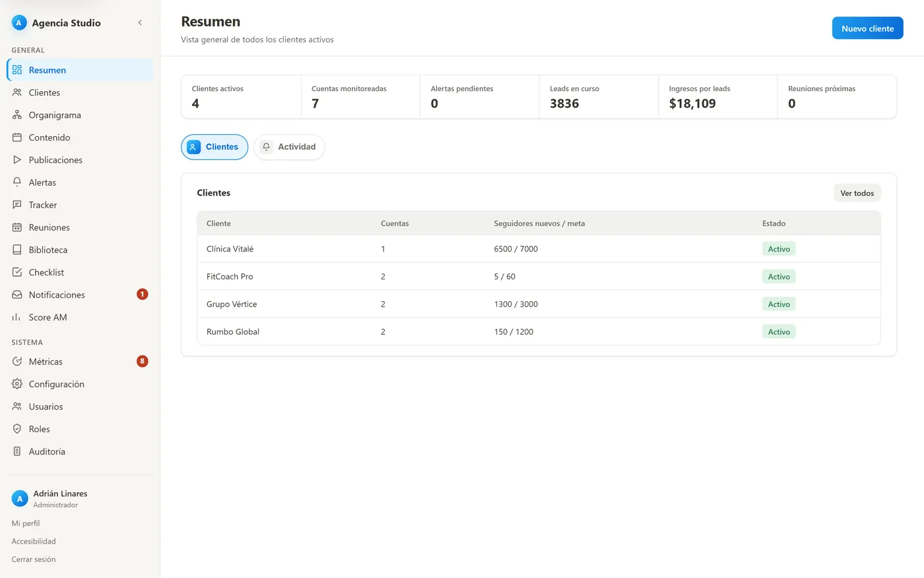Viewport: 924px width, 578px height.
Task: Select the Rumbo Global client row
Action: (539, 332)
